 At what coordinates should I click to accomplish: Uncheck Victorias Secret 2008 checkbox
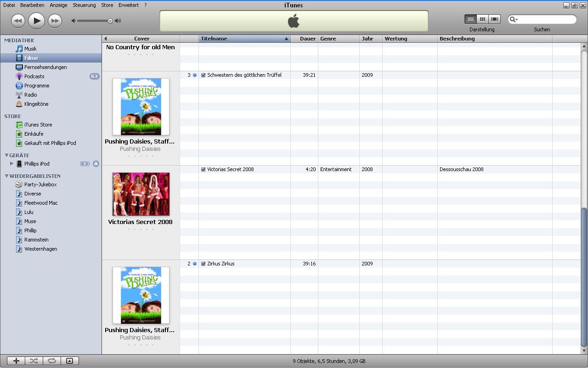click(203, 169)
